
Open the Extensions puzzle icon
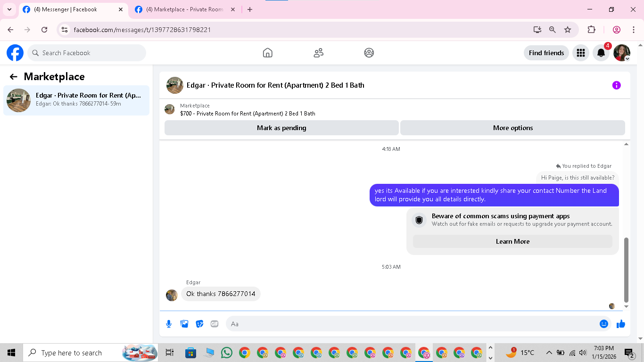[591, 30]
